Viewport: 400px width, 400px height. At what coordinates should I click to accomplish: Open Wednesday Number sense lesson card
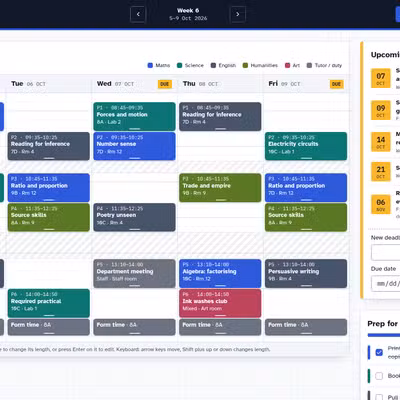[x=134, y=146]
